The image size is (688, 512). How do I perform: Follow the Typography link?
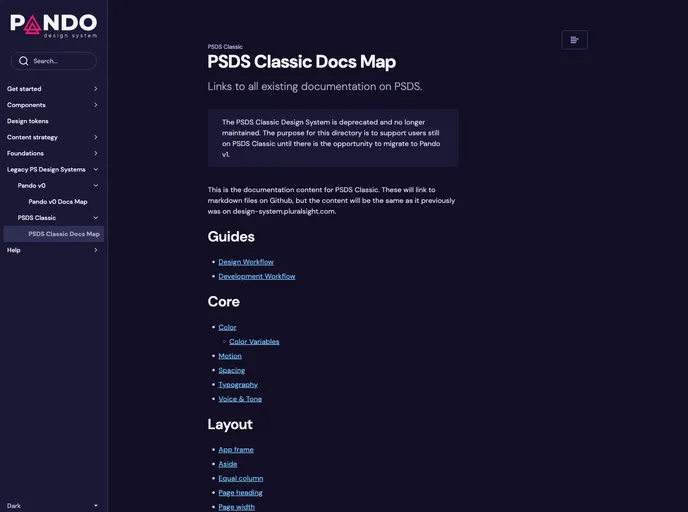(238, 384)
